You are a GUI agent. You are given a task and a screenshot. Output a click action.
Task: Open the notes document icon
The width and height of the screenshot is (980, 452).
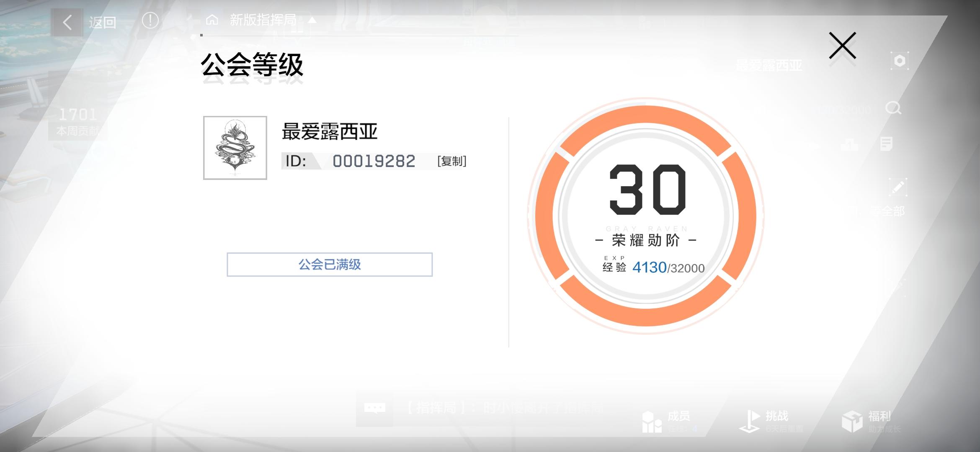coord(886,144)
